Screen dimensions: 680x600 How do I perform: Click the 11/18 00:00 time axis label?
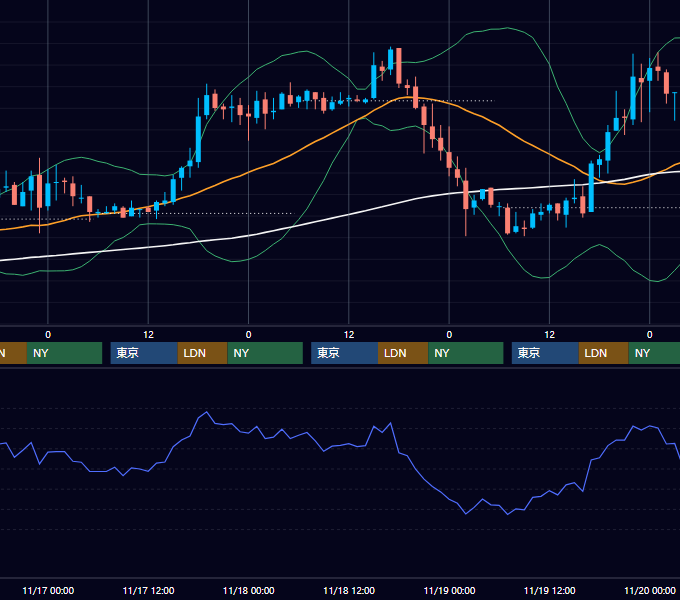[248, 590]
